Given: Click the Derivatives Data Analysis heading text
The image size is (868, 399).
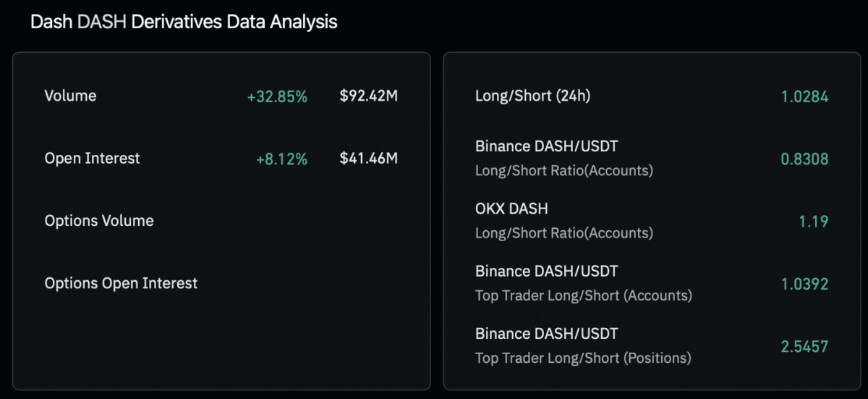Looking at the screenshot, I should coord(234,22).
